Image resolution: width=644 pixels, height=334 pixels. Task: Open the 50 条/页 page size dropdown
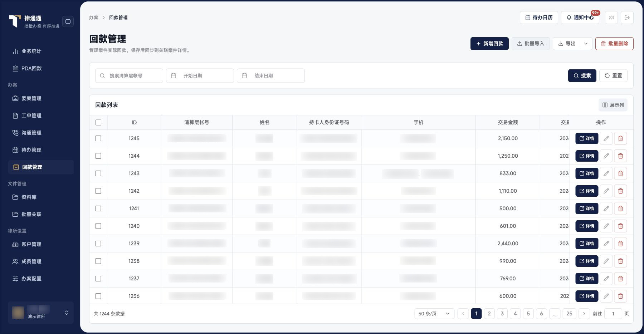(x=434, y=314)
